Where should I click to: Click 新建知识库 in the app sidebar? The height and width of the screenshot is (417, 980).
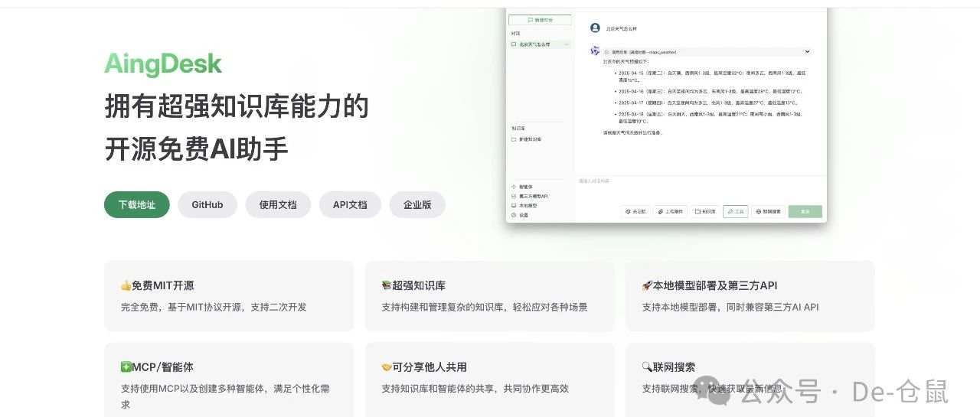point(527,139)
